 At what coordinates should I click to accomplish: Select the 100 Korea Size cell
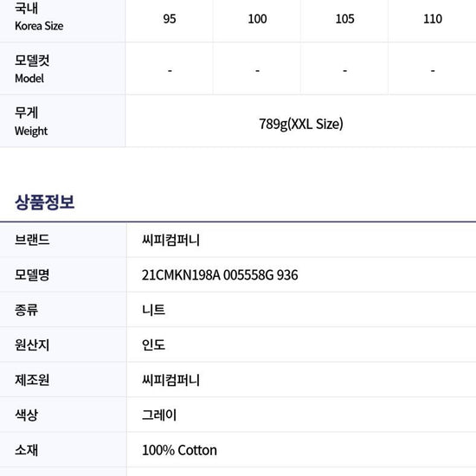pyautogui.click(x=257, y=19)
